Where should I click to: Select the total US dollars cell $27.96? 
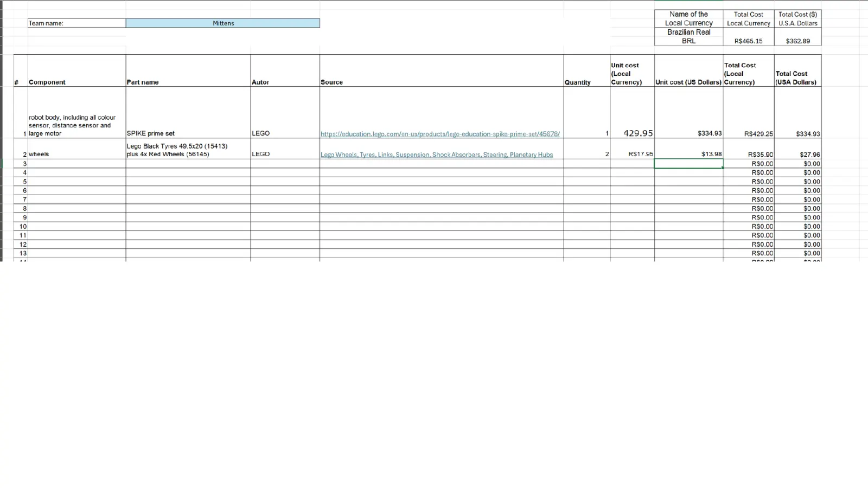(x=798, y=149)
